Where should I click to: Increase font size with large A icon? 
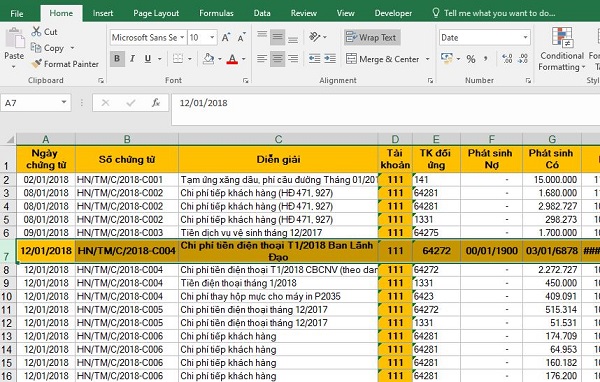pyautogui.click(x=226, y=38)
